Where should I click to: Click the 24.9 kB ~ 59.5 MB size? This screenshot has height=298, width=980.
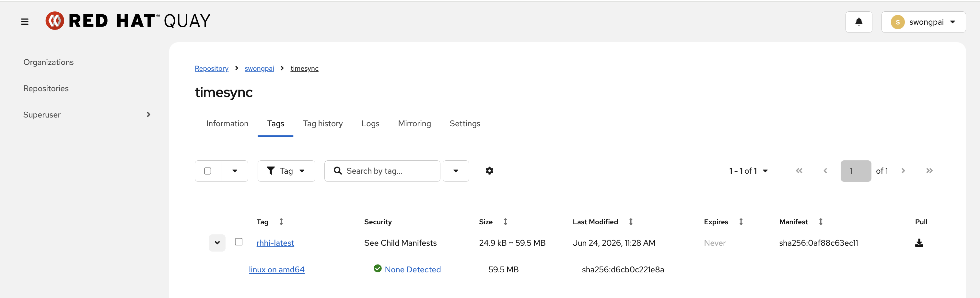click(512, 243)
